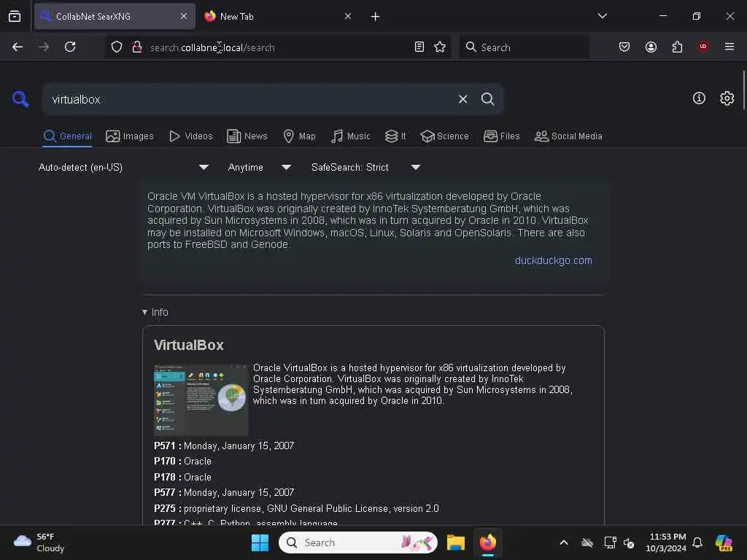This screenshot has width=747, height=560.
Task: Switch to Social Media search category
Action: (568, 136)
